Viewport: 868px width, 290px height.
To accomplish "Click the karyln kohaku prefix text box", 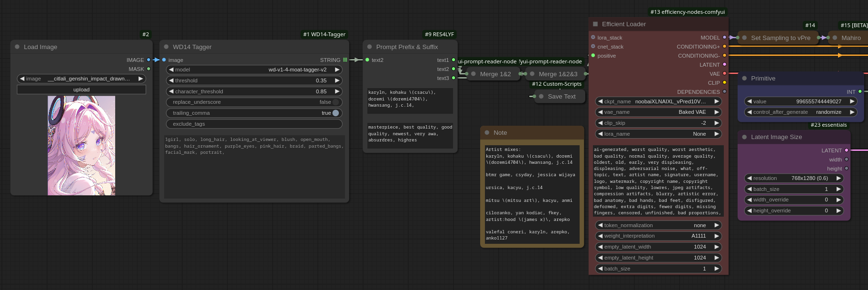I will pyautogui.click(x=410, y=100).
